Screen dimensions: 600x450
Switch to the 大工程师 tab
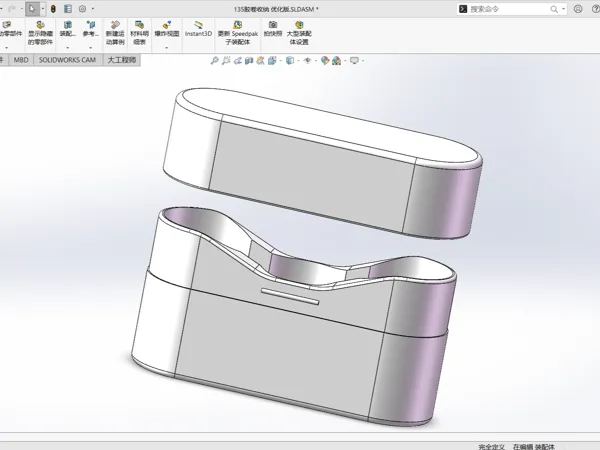122,60
